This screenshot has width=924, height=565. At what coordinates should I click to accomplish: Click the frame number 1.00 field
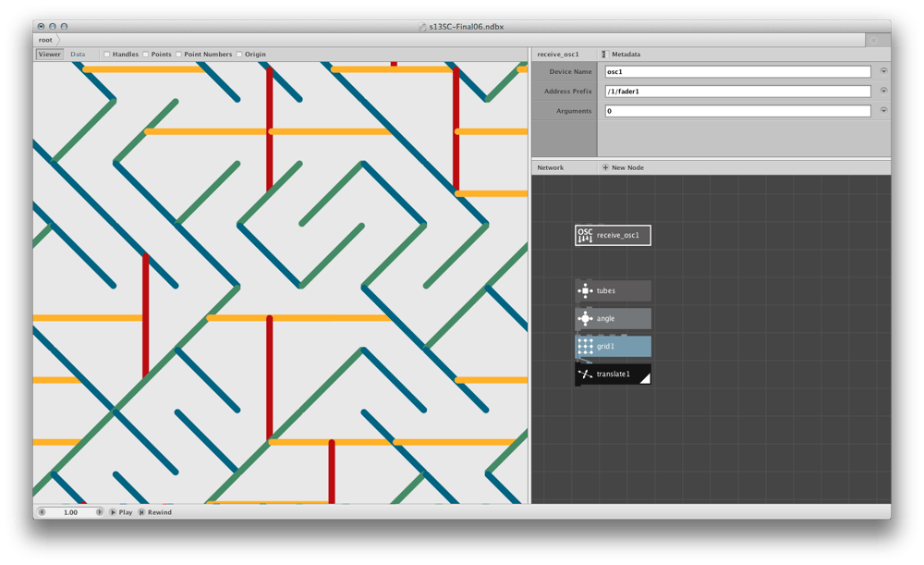[x=70, y=512]
